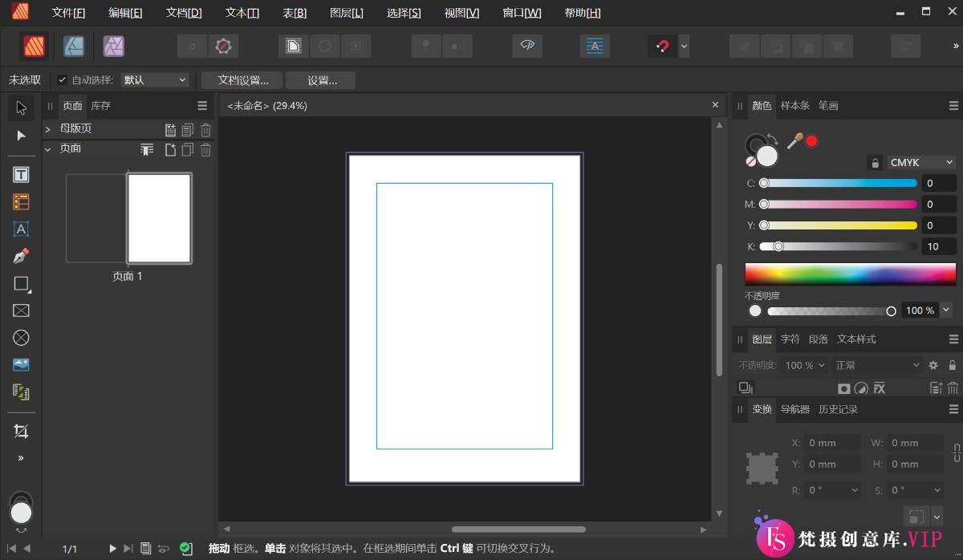This screenshot has height=560, width=963.
Task: Select the Picture Frame Ellipse tool
Action: coord(21,338)
